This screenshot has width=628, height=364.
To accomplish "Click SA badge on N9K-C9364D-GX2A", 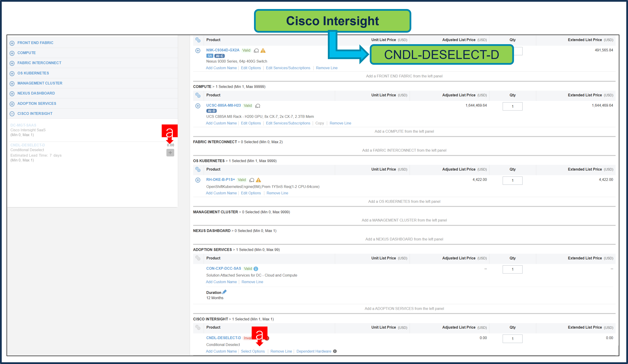I will (x=210, y=56).
